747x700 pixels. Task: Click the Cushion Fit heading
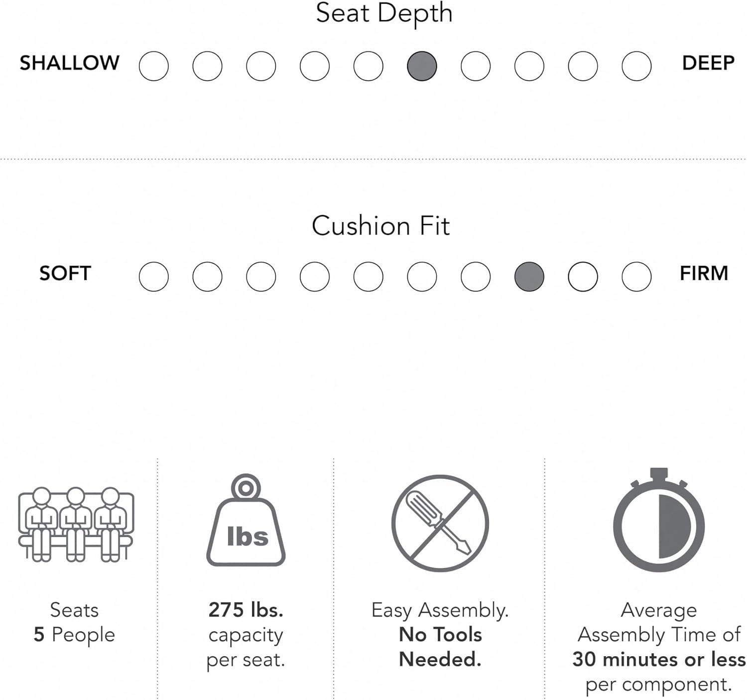(381, 226)
